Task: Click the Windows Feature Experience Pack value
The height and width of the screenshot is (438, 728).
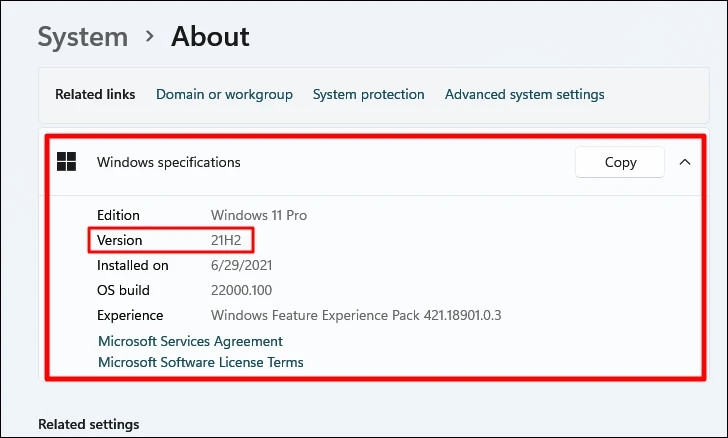Action: point(356,315)
